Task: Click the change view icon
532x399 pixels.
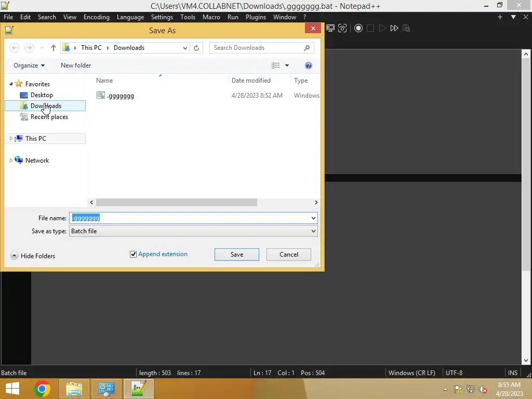Action: click(x=275, y=65)
